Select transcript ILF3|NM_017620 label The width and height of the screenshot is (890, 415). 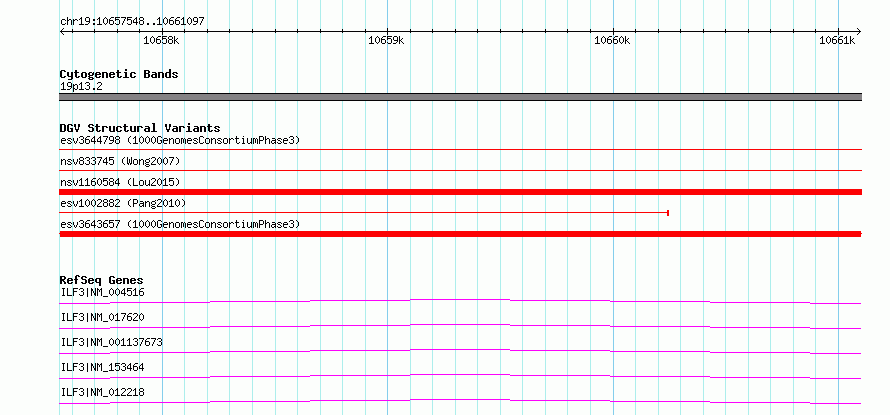(103, 317)
